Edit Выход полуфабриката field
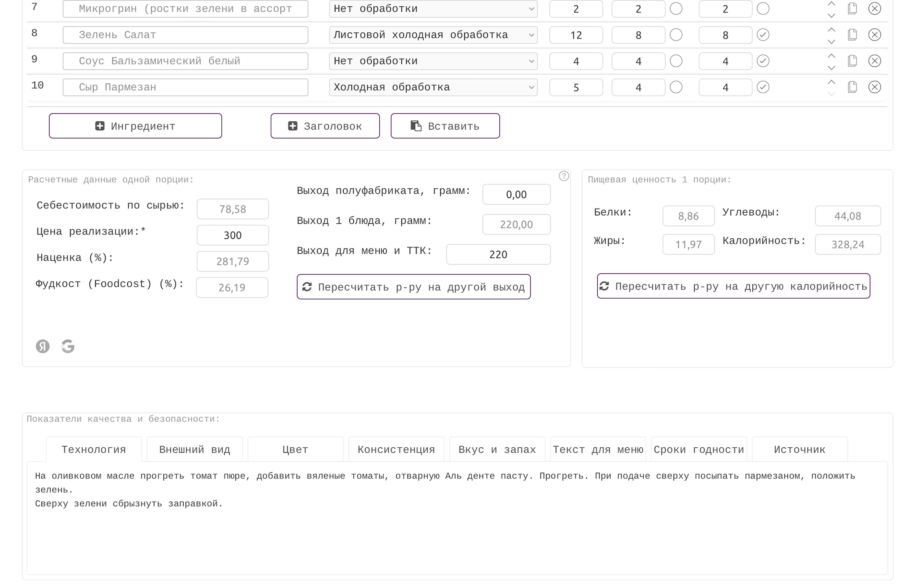The height and width of the screenshot is (588, 914). point(516,194)
